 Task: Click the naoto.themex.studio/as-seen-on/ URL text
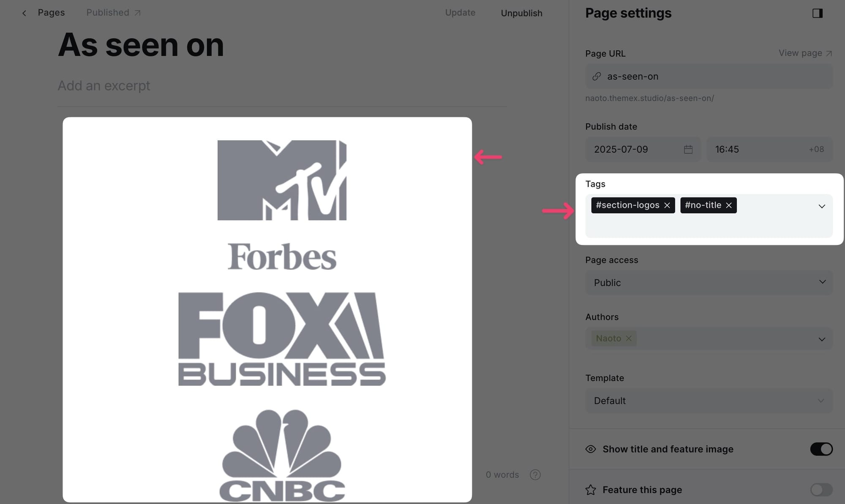(x=649, y=98)
